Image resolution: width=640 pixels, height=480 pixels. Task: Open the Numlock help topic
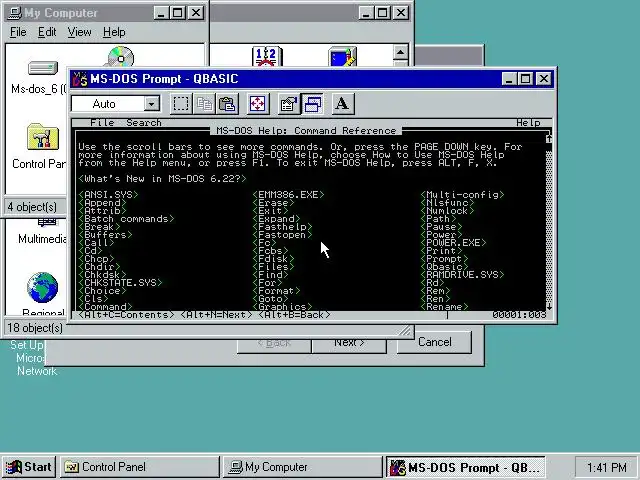point(447,211)
